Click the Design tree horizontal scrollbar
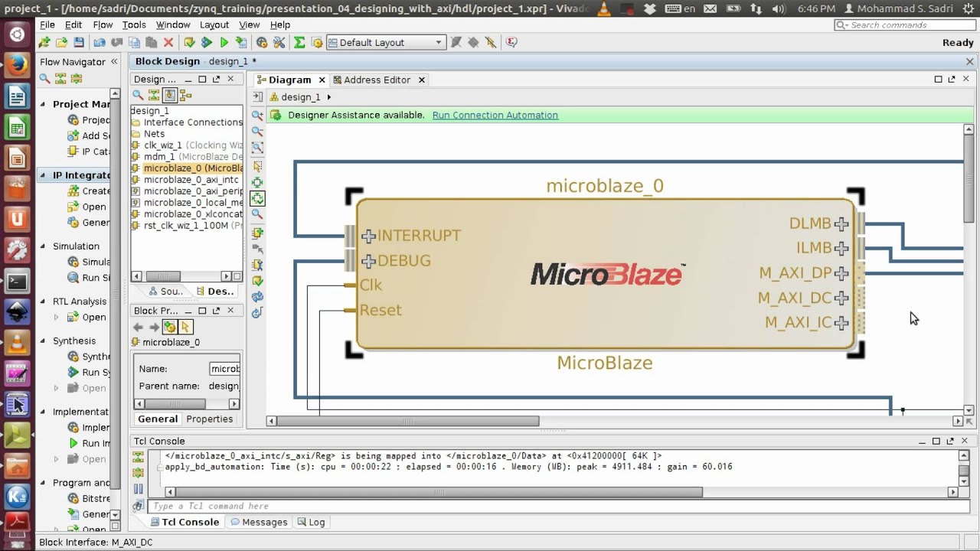 [162, 276]
